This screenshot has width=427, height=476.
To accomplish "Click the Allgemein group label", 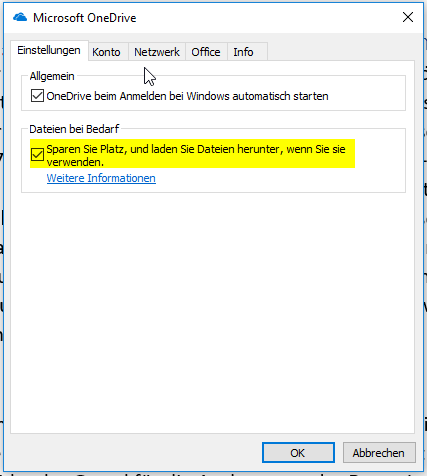I will coord(52,76).
